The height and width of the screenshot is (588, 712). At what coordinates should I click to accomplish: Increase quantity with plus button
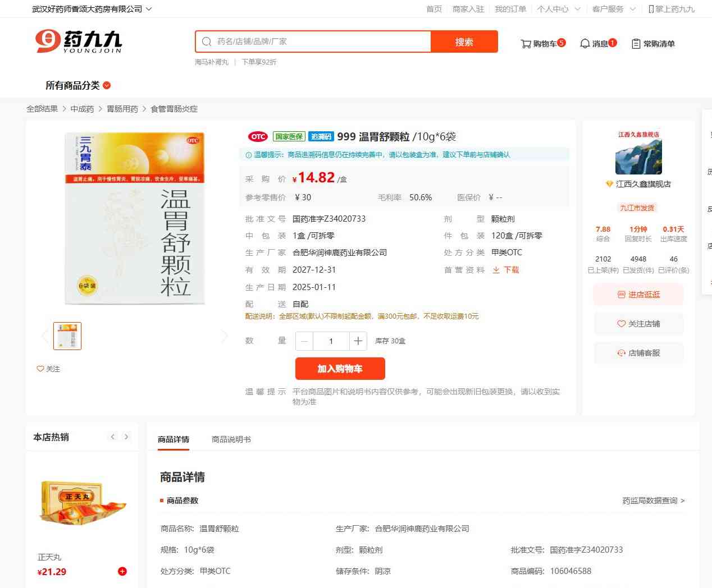click(x=358, y=341)
